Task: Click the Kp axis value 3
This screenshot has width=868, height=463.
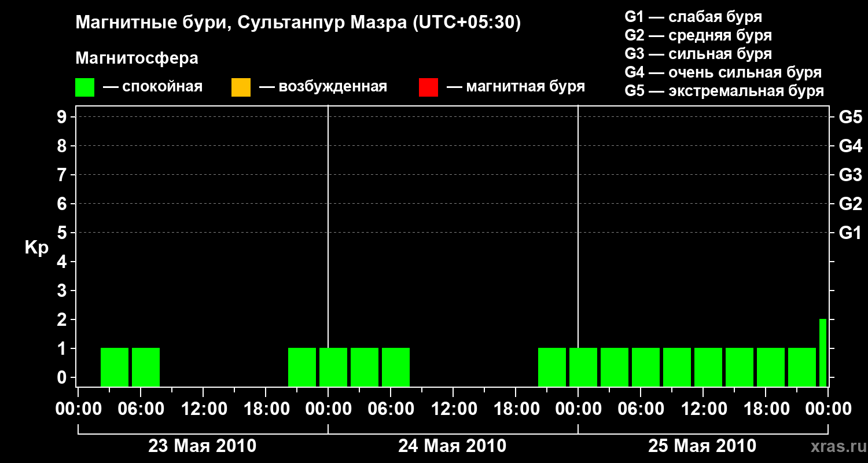Action: [x=63, y=291]
